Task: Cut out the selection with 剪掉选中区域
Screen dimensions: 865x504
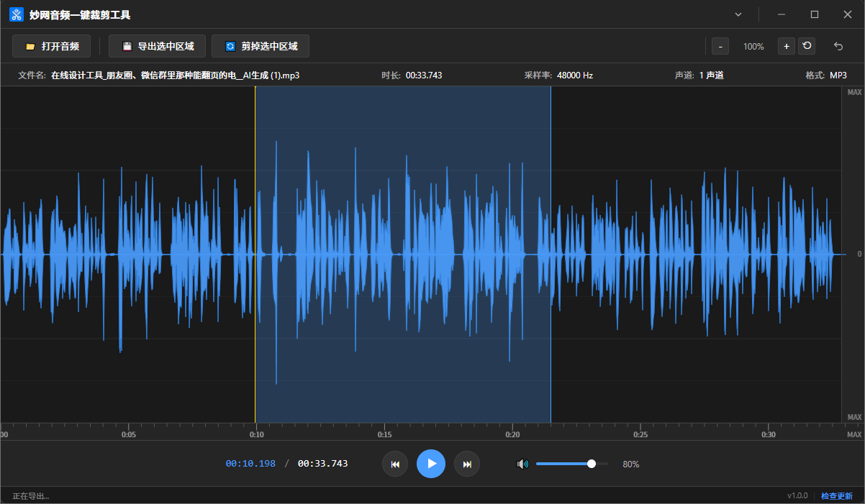Action: 261,46
